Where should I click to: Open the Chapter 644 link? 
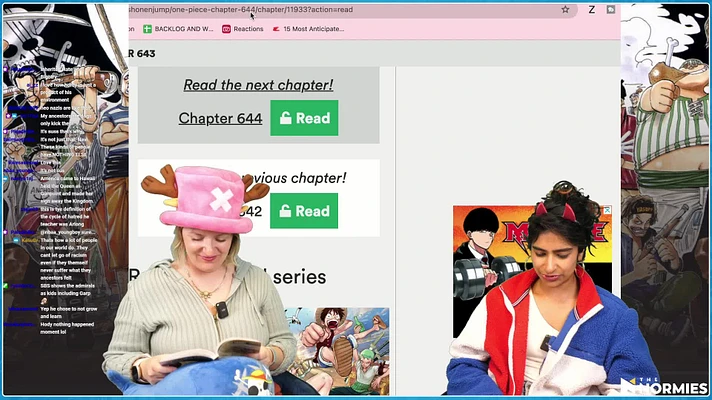(x=220, y=118)
